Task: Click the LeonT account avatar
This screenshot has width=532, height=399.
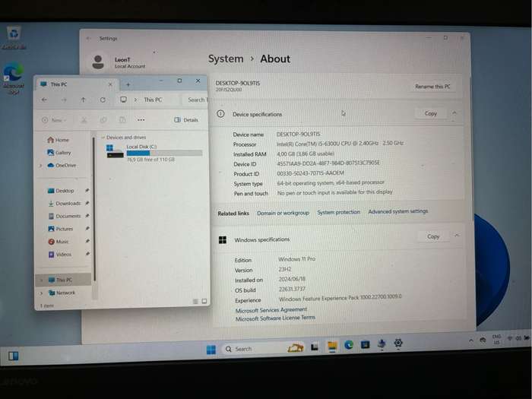Action: 98,62
